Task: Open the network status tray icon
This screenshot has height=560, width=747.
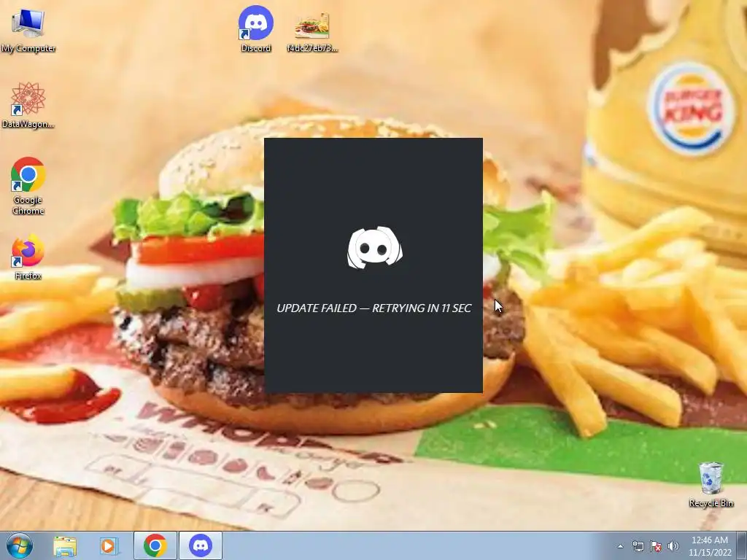Action: 638,546
